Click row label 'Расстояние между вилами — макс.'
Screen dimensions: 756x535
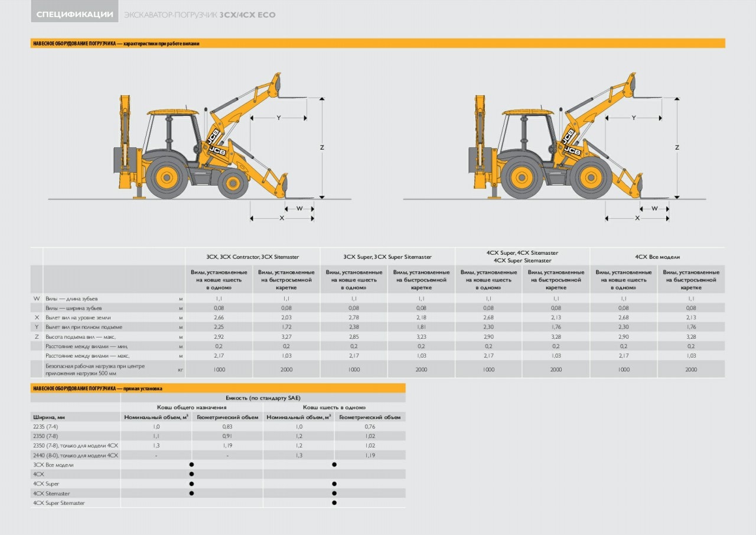87,356
